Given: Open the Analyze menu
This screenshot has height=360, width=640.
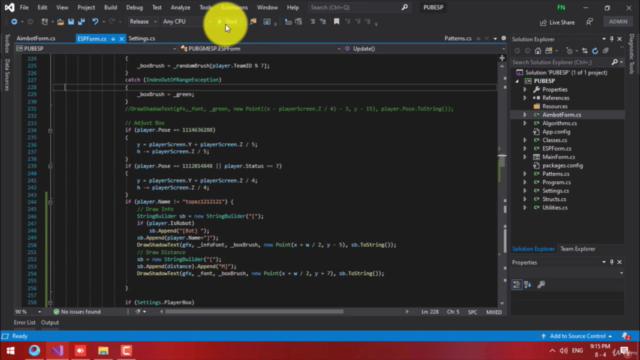Looking at the screenshot, I should [180, 7].
